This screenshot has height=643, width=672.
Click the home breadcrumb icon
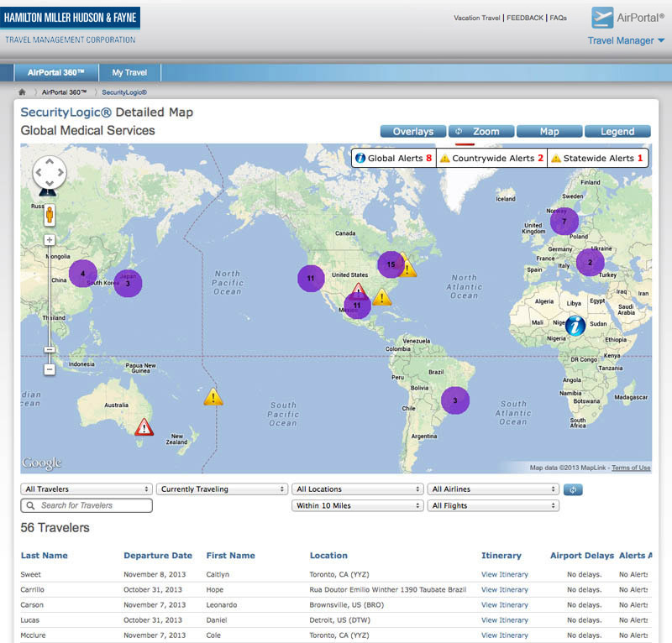[23, 92]
